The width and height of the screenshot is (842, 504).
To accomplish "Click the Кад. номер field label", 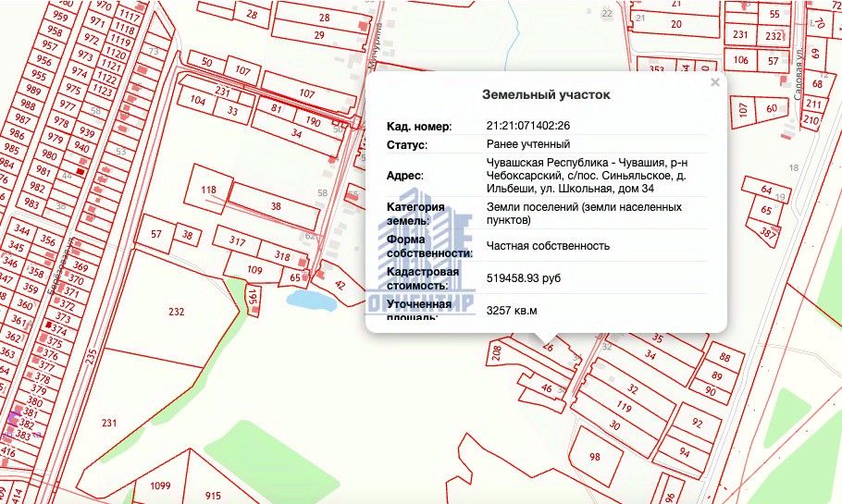I will pyautogui.click(x=419, y=127).
